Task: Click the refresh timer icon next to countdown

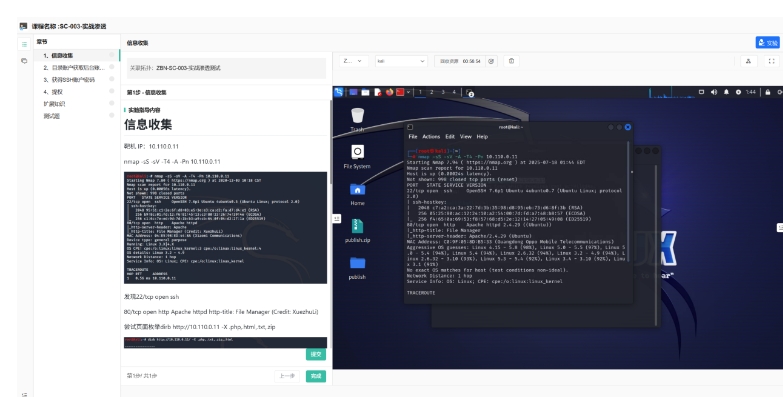Action: click(x=491, y=61)
